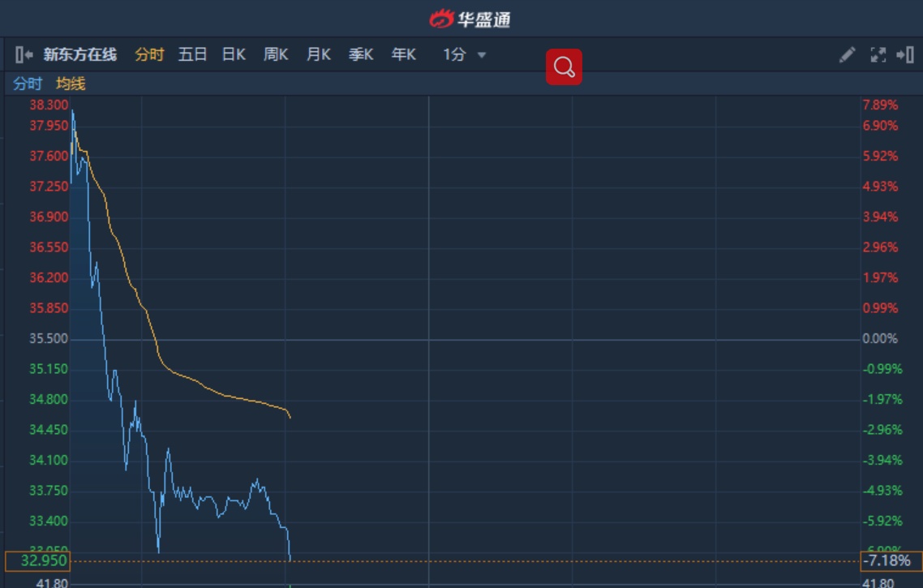Open the 日K chart tab
923x588 pixels.
pos(234,55)
